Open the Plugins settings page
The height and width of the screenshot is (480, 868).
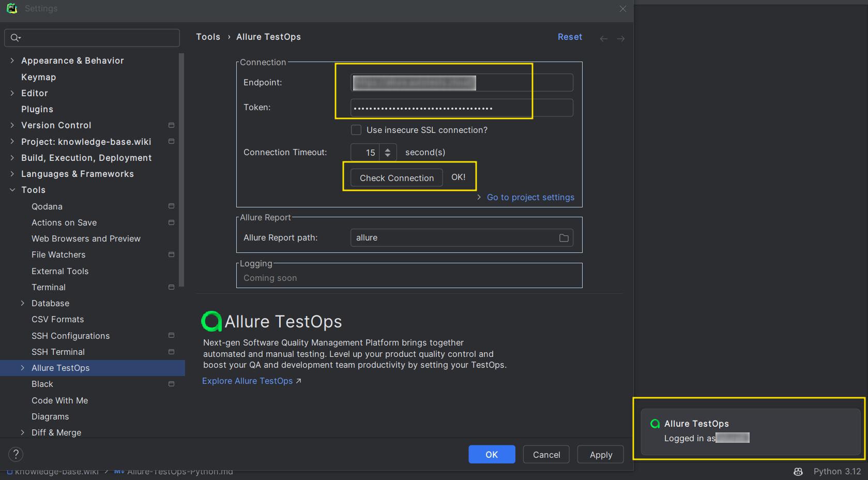(37, 109)
